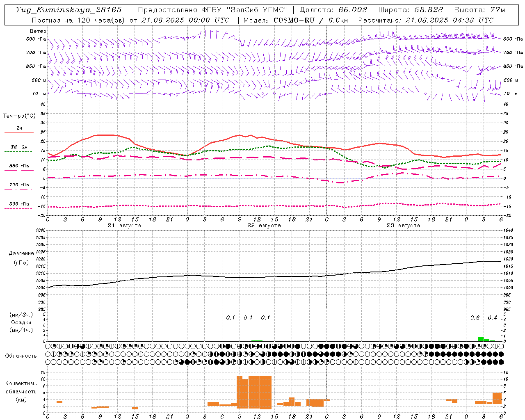Click the 500 м wind level label on left
The height and width of the screenshot is (420, 525).
pyautogui.click(x=39, y=80)
